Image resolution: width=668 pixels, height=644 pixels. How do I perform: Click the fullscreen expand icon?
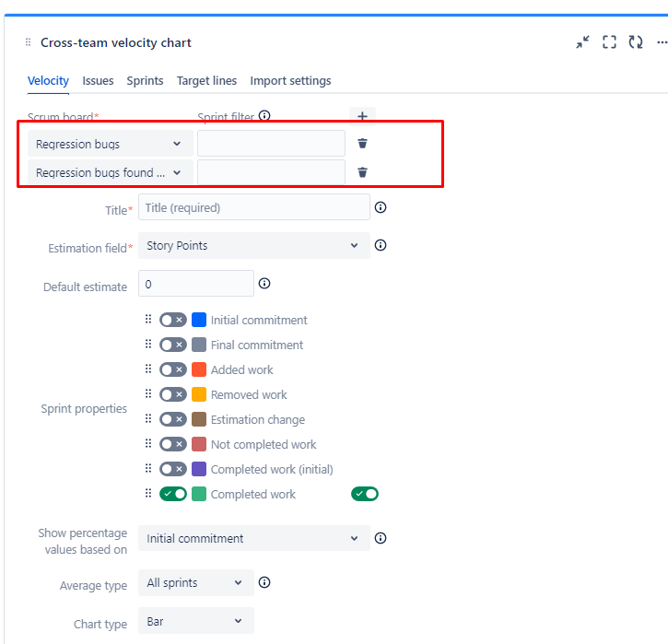tap(609, 42)
